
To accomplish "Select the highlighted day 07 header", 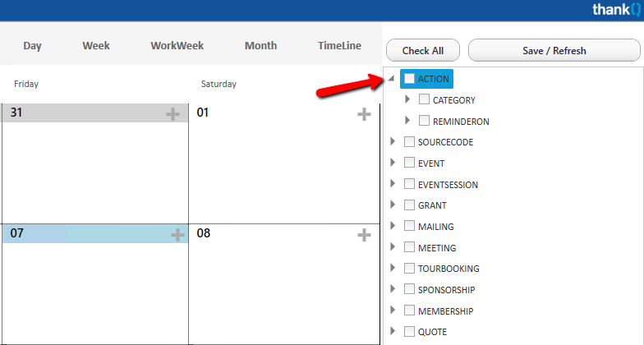I will point(95,233).
